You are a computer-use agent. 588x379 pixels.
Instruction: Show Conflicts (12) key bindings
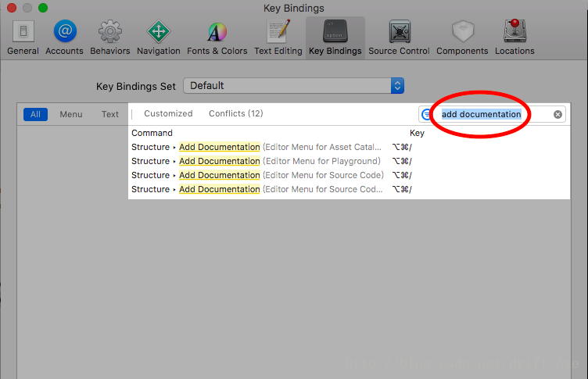click(236, 113)
